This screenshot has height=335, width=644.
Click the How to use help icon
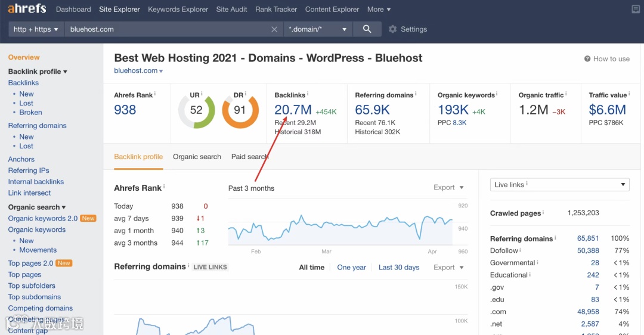click(x=587, y=58)
